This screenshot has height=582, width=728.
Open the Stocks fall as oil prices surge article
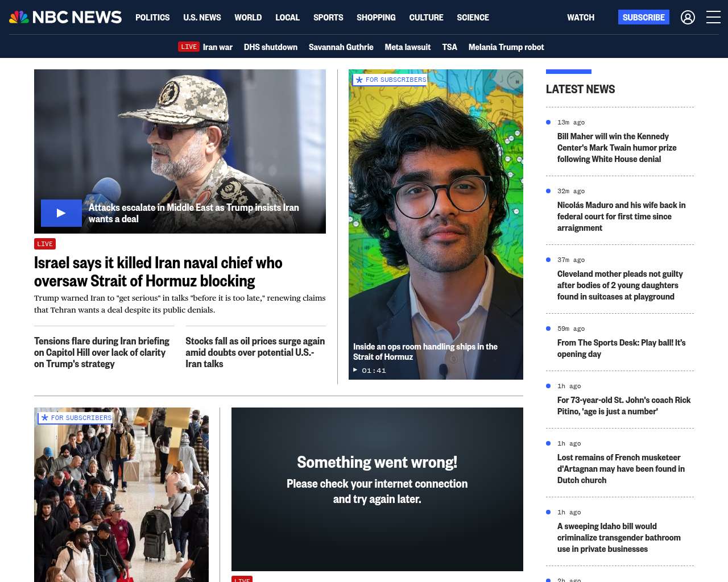click(255, 352)
